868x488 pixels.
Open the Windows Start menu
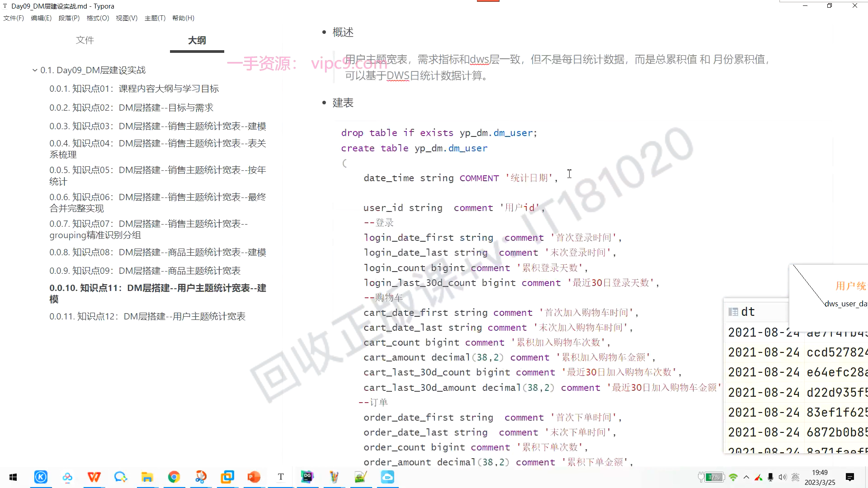click(13, 477)
